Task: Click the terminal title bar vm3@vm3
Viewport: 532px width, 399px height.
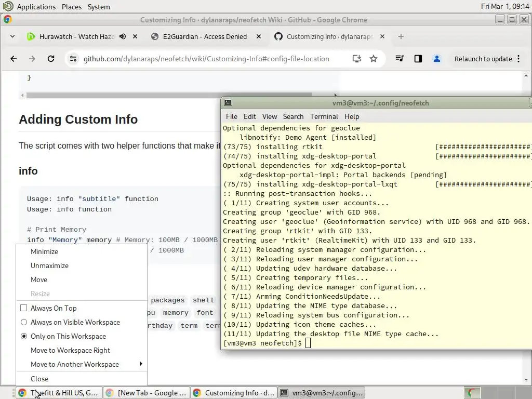Action: 380,103
